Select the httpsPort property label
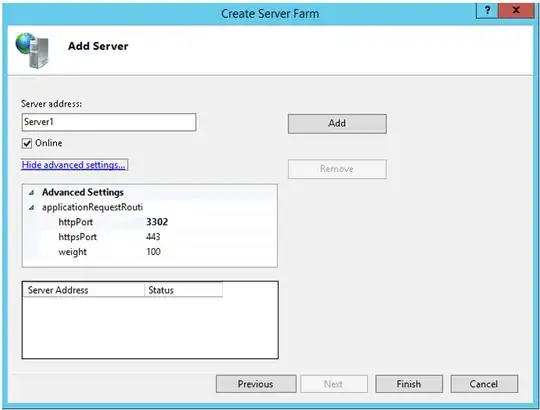This screenshot has width=540, height=410. (77, 237)
